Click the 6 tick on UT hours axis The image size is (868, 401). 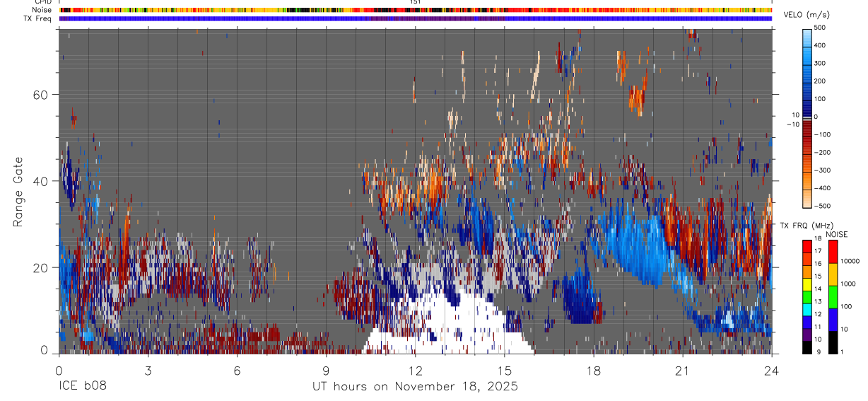237,370
